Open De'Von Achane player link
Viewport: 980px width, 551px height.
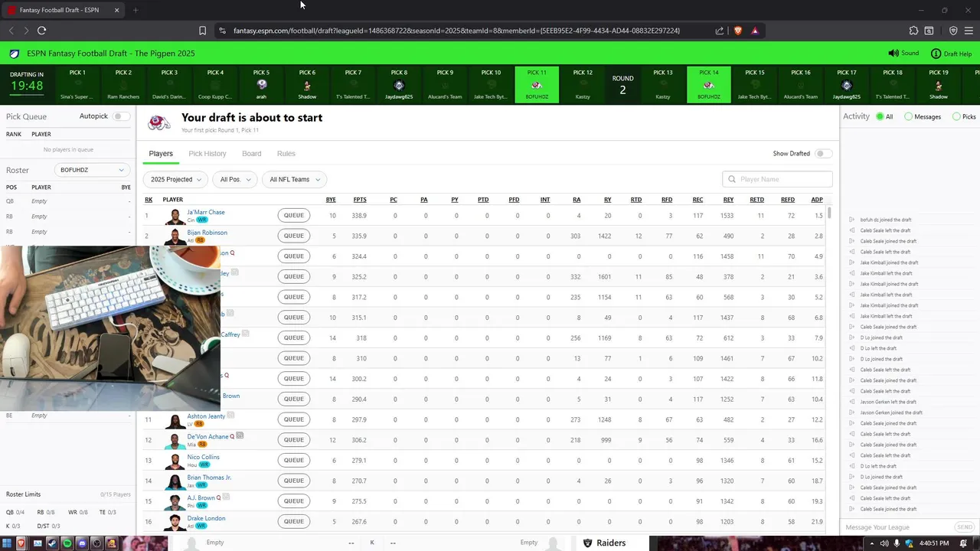[x=207, y=436]
